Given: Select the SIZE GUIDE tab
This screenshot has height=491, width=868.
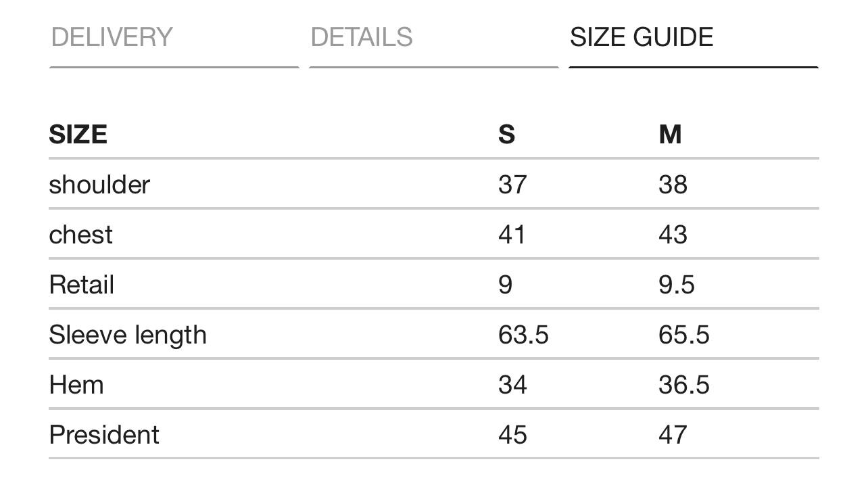Looking at the screenshot, I should [642, 37].
